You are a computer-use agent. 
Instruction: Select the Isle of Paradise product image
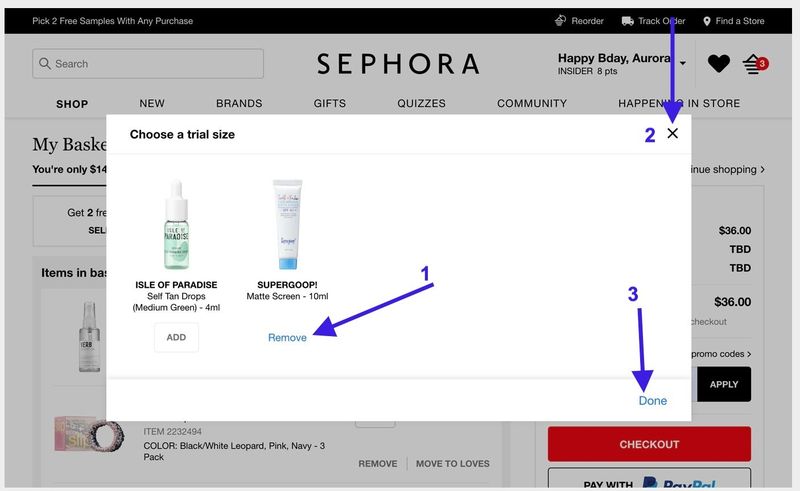(x=177, y=225)
